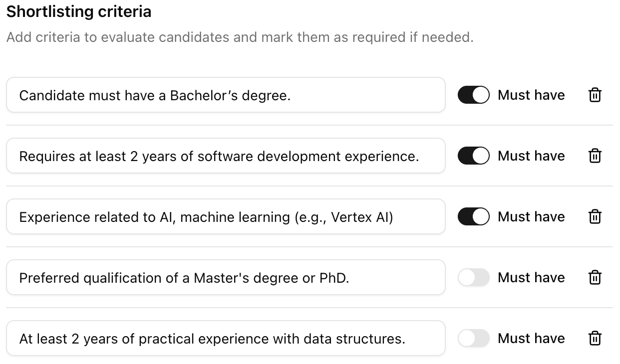Turn off Must have for software development experience
This screenshot has width=620, height=364.
(x=473, y=156)
